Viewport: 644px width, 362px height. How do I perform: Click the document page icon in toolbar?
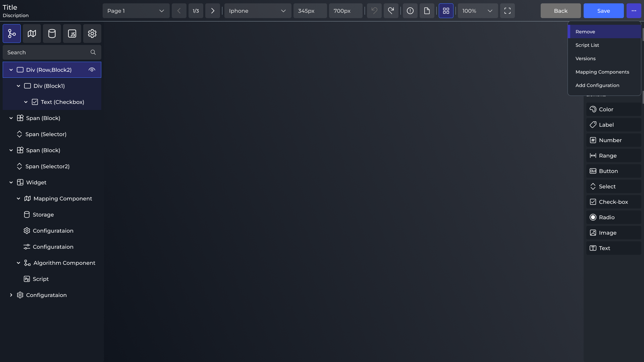(x=427, y=11)
